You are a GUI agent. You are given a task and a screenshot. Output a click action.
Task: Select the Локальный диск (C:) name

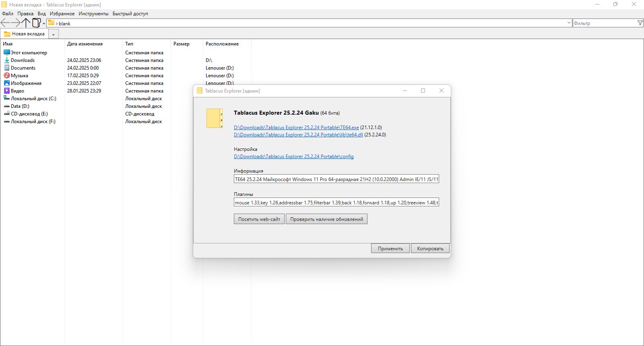click(x=33, y=99)
